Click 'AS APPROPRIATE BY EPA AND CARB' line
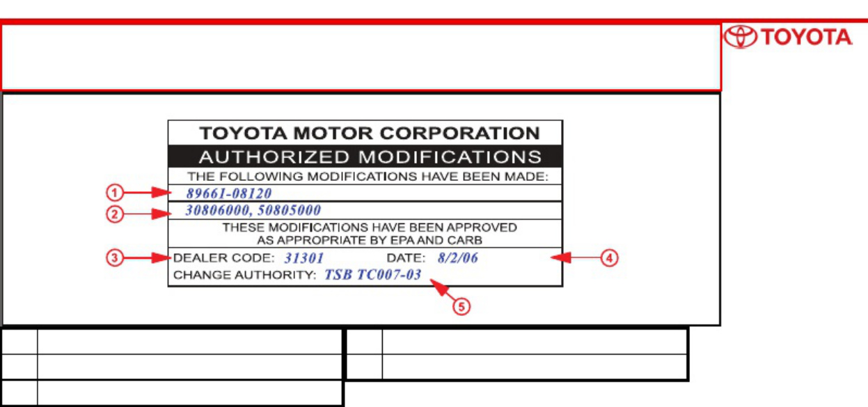 tap(370, 240)
